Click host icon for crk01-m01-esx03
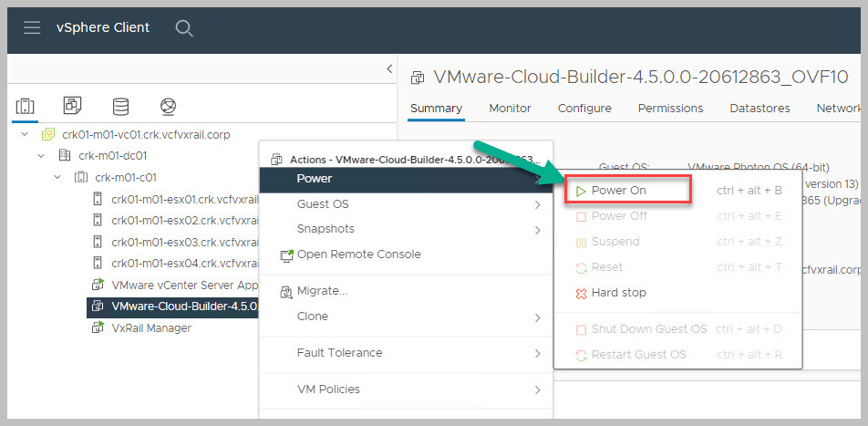 point(98,242)
